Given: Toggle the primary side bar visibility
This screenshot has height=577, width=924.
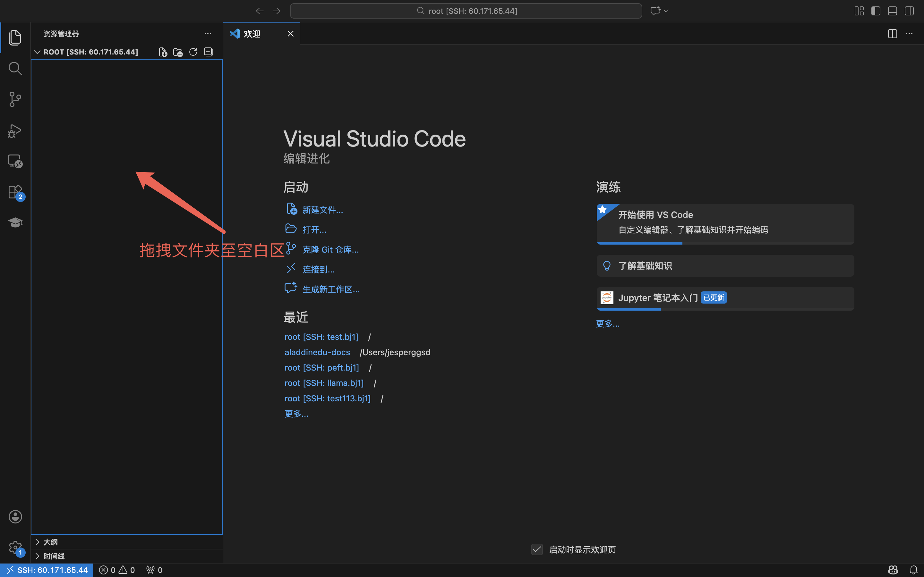Looking at the screenshot, I should click(x=876, y=11).
